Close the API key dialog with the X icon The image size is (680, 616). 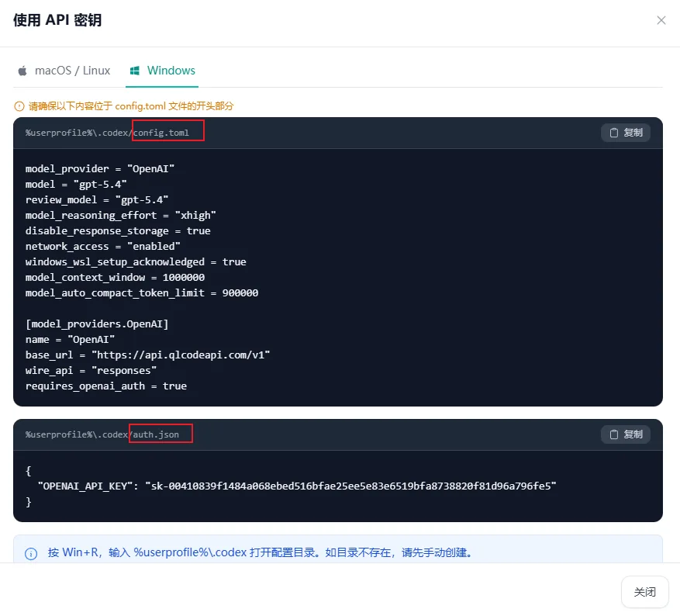coord(661,20)
